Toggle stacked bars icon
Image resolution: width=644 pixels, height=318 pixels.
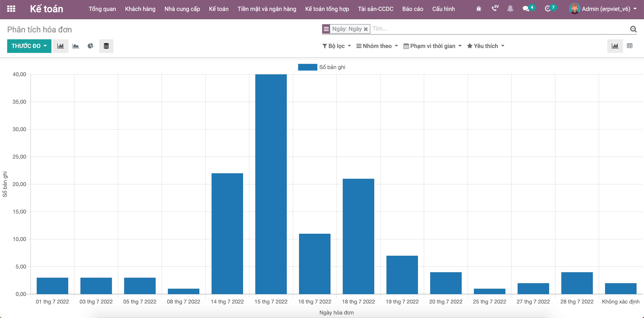coord(106,46)
